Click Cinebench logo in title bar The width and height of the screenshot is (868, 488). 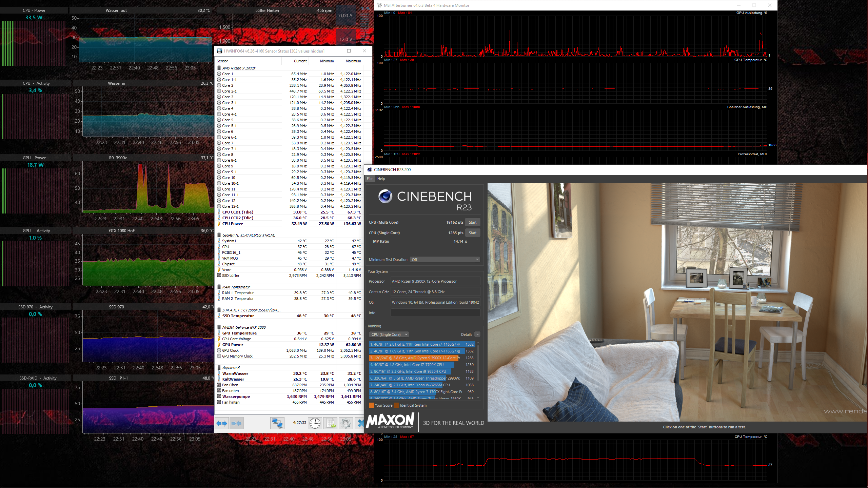pos(370,170)
